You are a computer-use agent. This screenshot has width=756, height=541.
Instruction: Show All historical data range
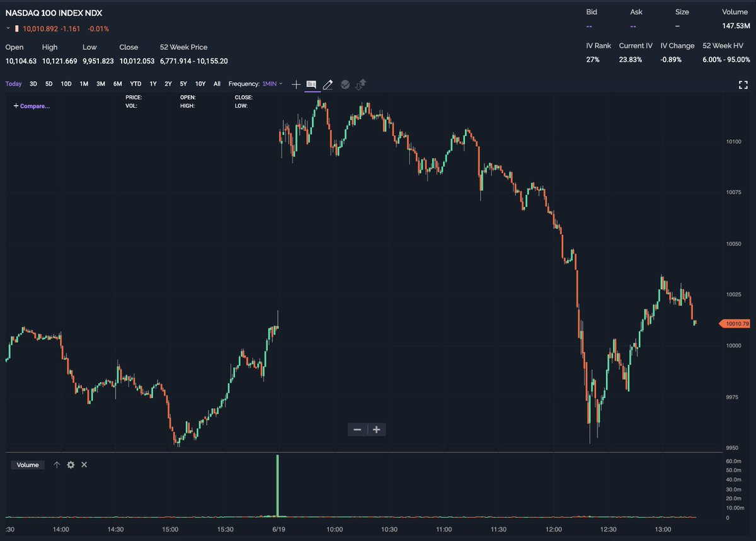tap(217, 84)
